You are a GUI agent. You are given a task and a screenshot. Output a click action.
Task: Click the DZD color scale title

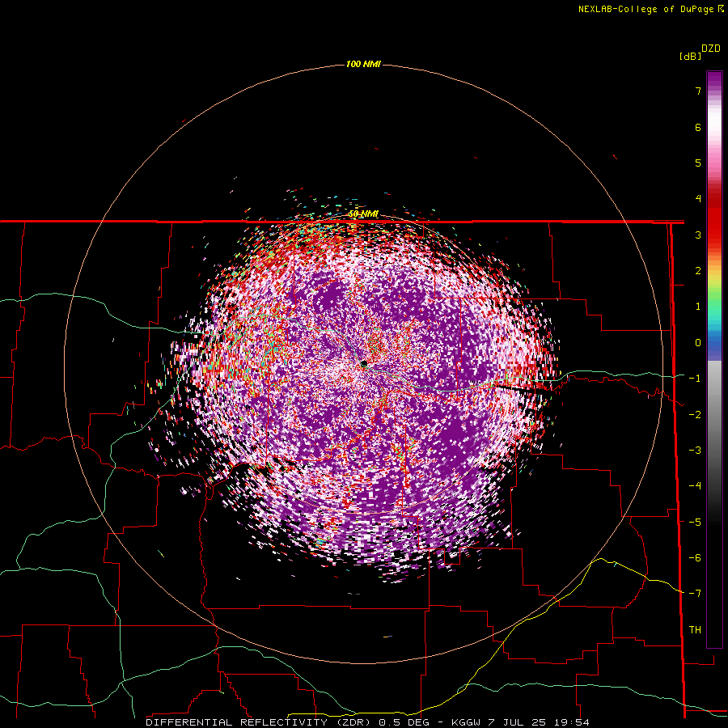711,49
